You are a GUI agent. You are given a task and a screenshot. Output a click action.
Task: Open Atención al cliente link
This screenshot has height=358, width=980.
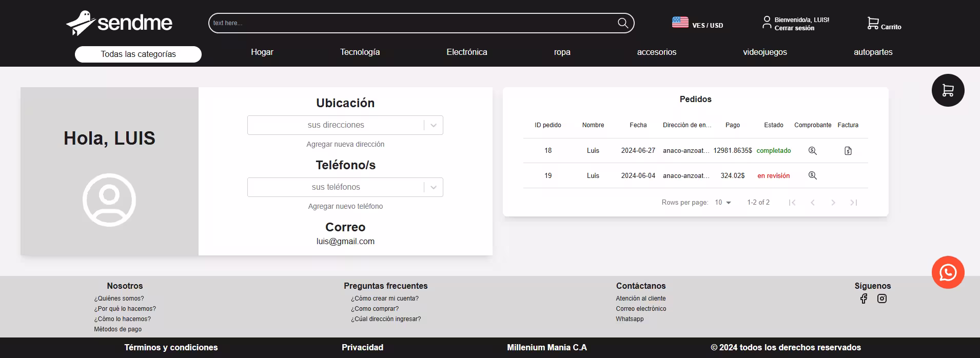pos(640,299)
